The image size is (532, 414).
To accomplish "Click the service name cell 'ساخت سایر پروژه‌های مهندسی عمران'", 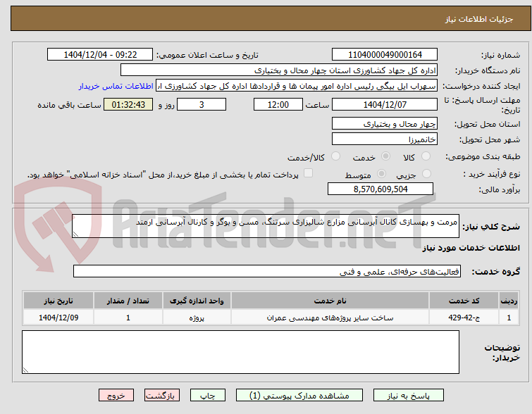I will point(330,318).
